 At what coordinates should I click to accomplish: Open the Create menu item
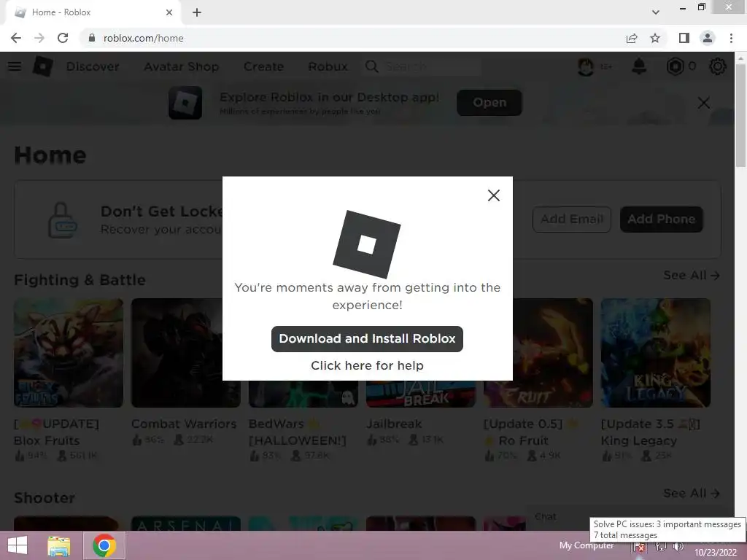[263, 66]
